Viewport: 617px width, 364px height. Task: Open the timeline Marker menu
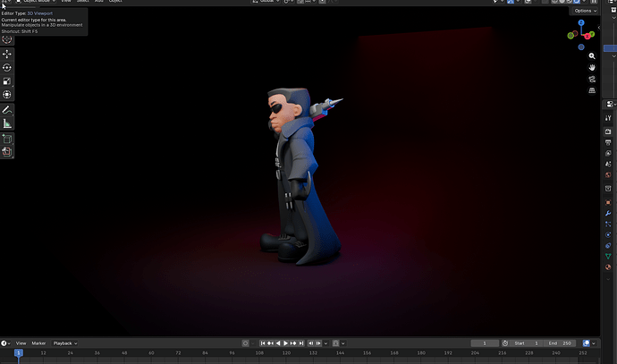[x=38, y=343]
